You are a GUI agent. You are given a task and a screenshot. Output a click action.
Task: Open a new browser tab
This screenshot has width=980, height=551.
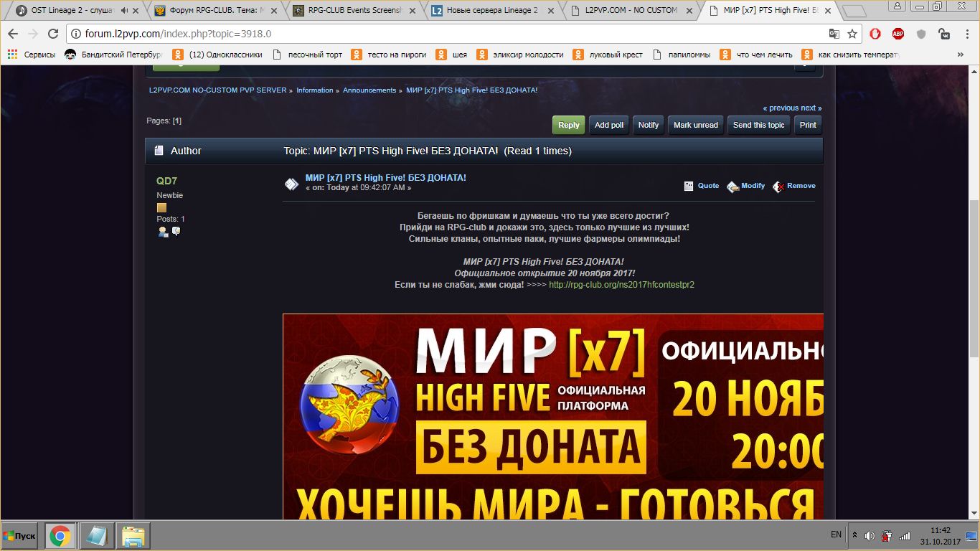[854, 11]
